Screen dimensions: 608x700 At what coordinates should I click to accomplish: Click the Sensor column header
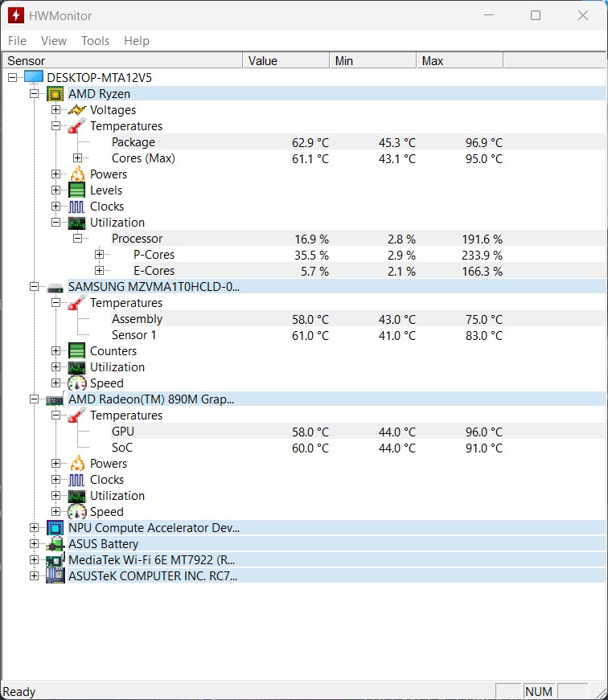tap(122, 61)
